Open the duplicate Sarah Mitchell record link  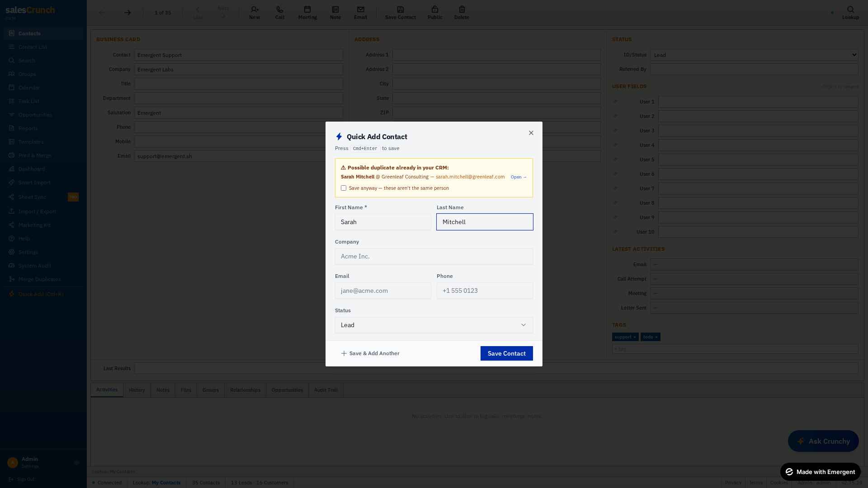519,177
